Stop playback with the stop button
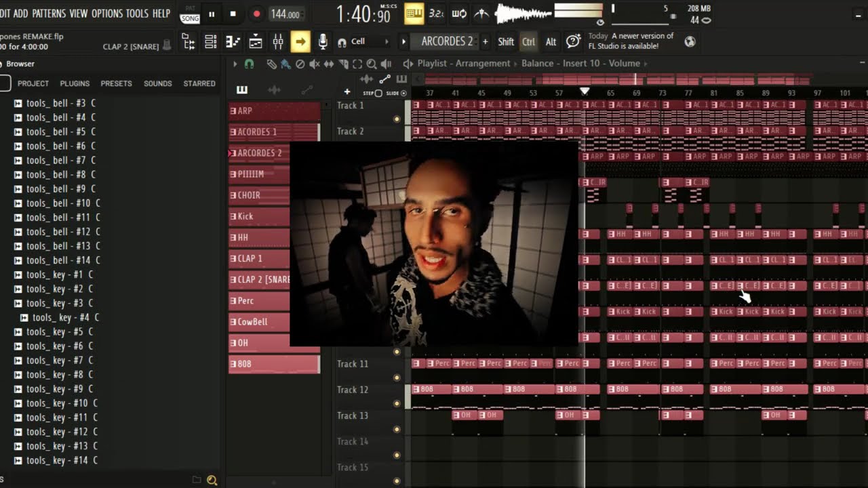 coord(233,14)
